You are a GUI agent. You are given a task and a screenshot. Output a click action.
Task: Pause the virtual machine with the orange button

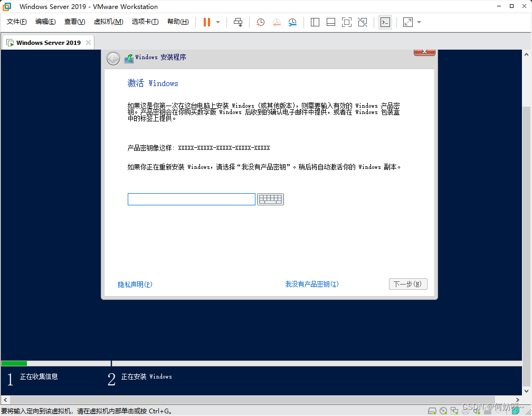pos(207,22)
